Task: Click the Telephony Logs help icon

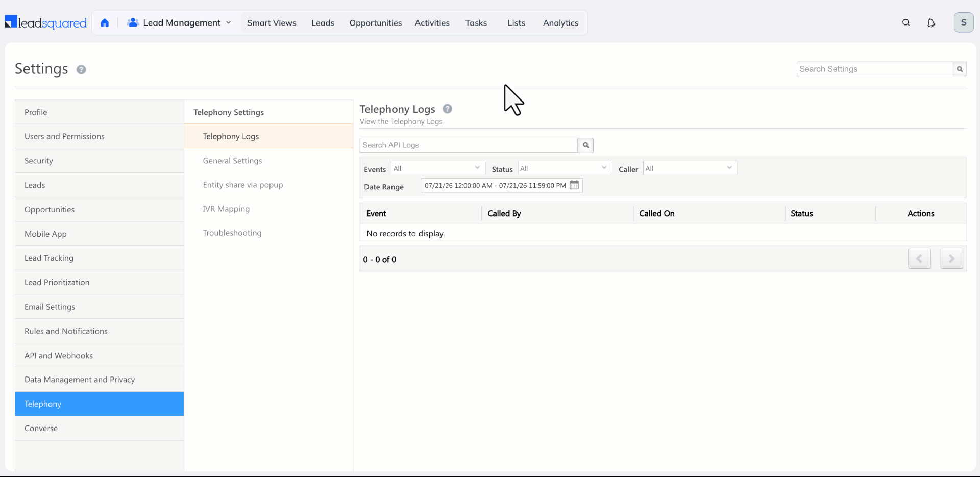Action: [448, 109]
